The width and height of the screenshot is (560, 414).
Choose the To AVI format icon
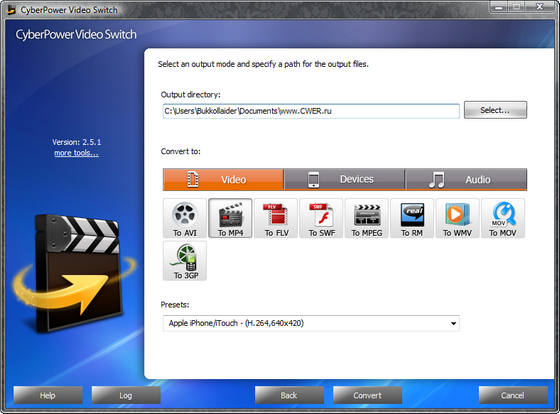185,218
